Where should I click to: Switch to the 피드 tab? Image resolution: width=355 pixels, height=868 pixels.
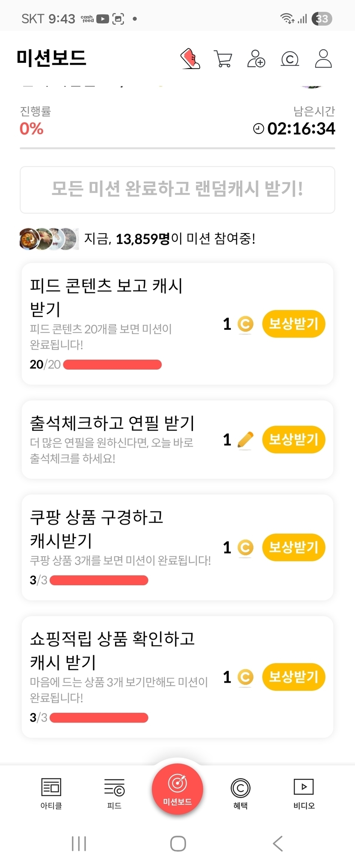click(114, 793)
